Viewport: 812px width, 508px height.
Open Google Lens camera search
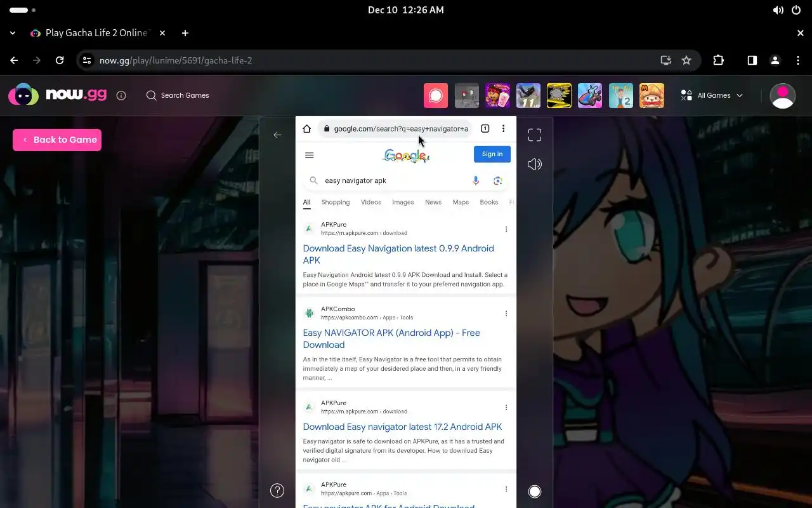[498, 180]
